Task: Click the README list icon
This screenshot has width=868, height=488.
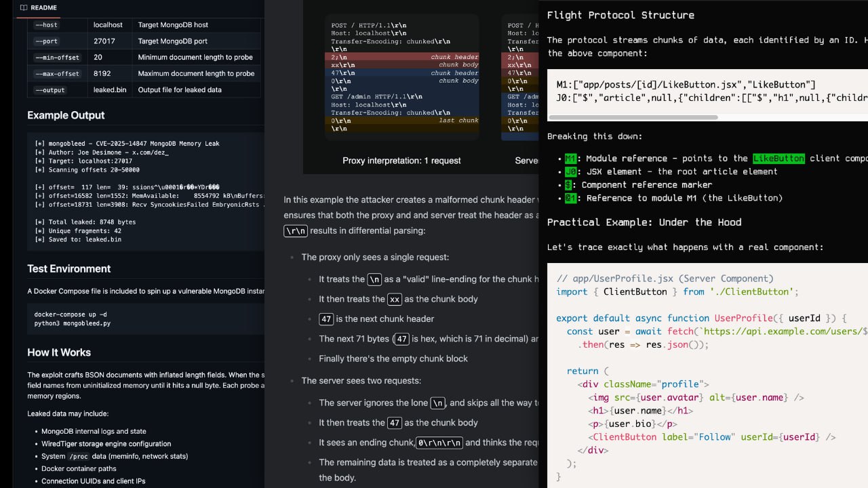Action: coord(23,8)
